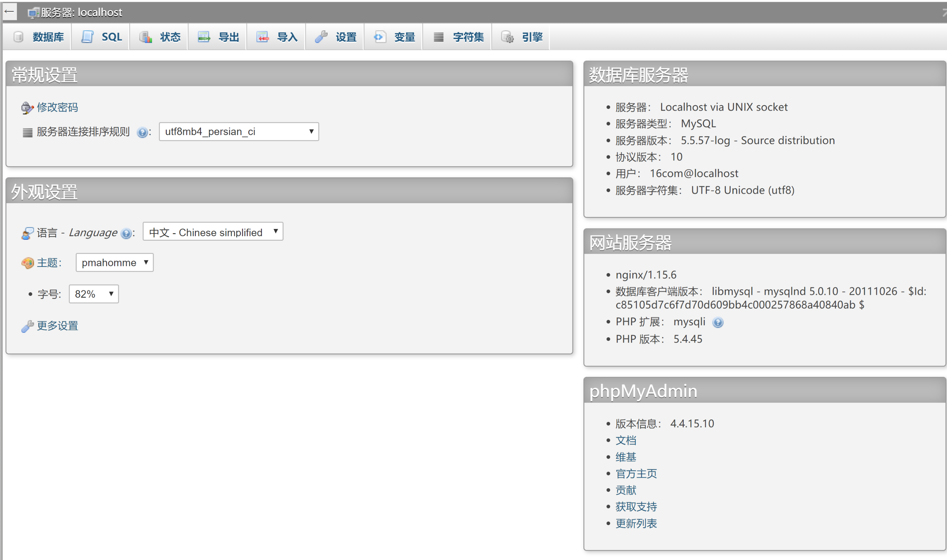Open the 获取支持 get support link
The image size is (947, 560).
[636, 507]
